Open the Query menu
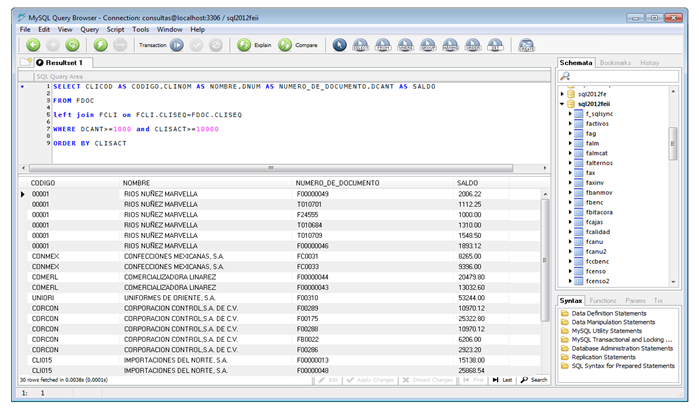Screen dimensions: 699x408 [89, 29]
